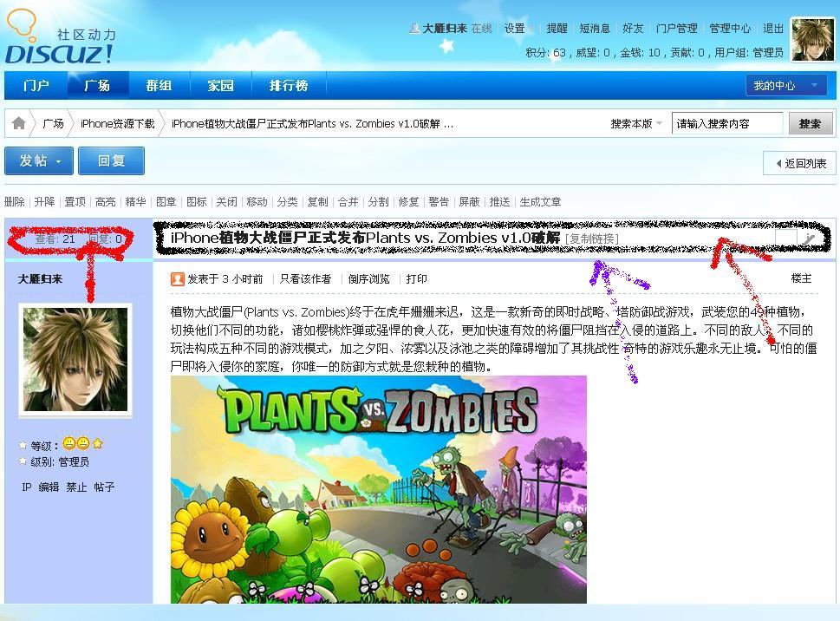Click 大雁归来 author name in the left sidebar
The image size is (840, 621).
[x=40, y=278]
